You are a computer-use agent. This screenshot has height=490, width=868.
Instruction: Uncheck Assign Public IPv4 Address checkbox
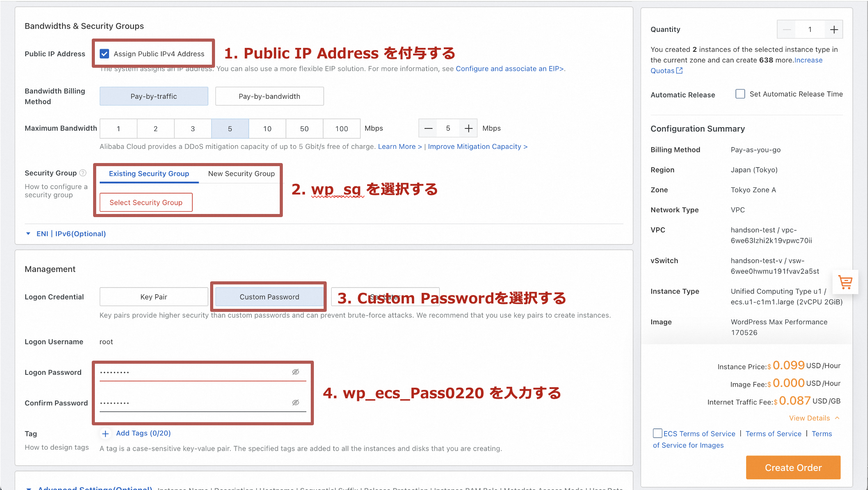(x=105, y=54)
